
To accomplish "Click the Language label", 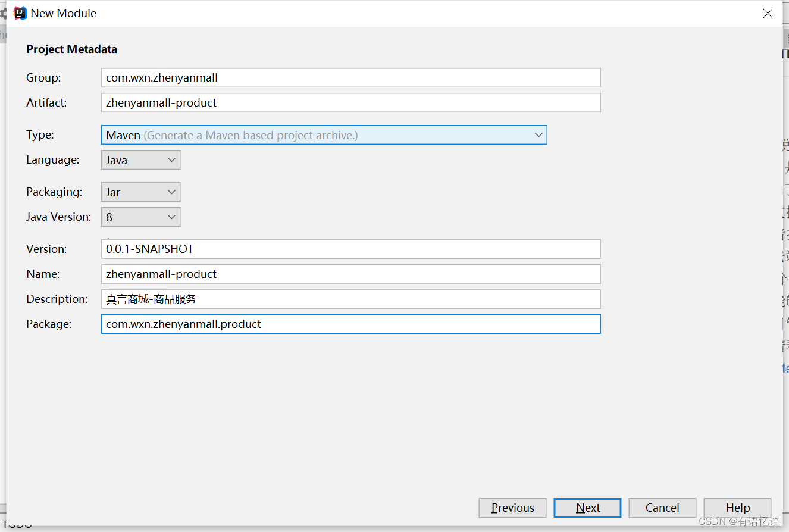I will pyautogui.click(x=52, y=160).
